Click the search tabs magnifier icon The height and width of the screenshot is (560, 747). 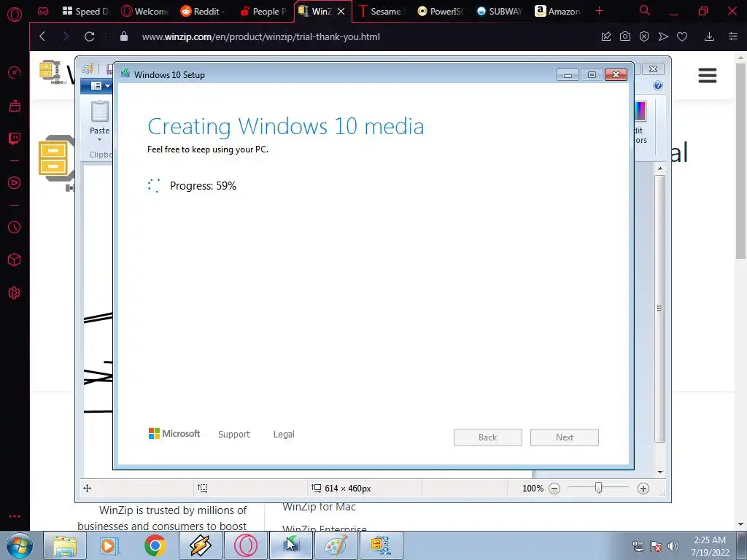(x=645, y=10)
